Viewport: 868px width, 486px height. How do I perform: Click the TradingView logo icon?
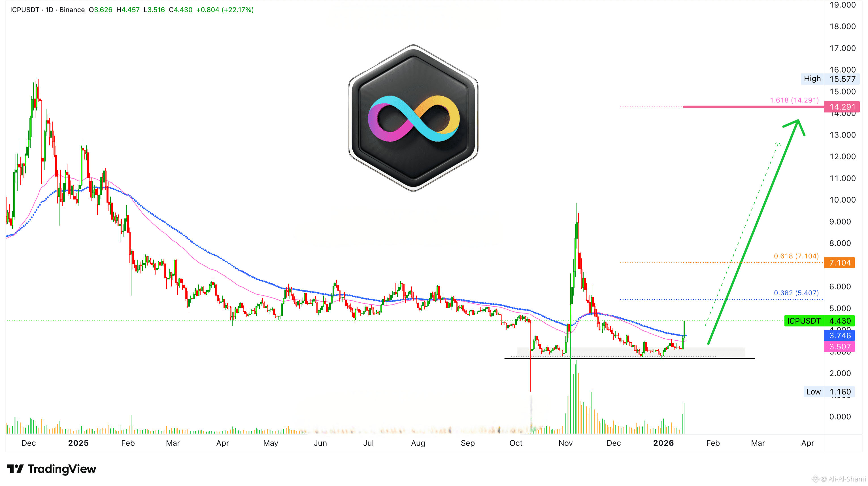click(15, 469)
